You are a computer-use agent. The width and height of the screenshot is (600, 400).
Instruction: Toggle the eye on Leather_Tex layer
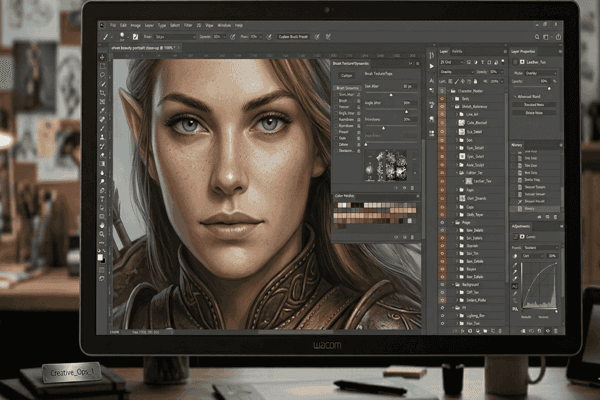442,181
